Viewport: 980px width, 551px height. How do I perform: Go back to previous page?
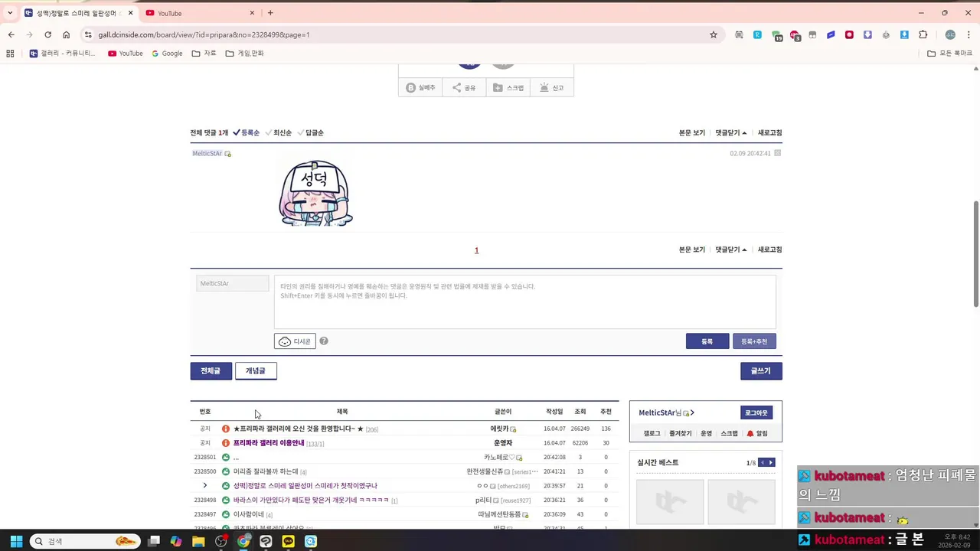(11, 34)
